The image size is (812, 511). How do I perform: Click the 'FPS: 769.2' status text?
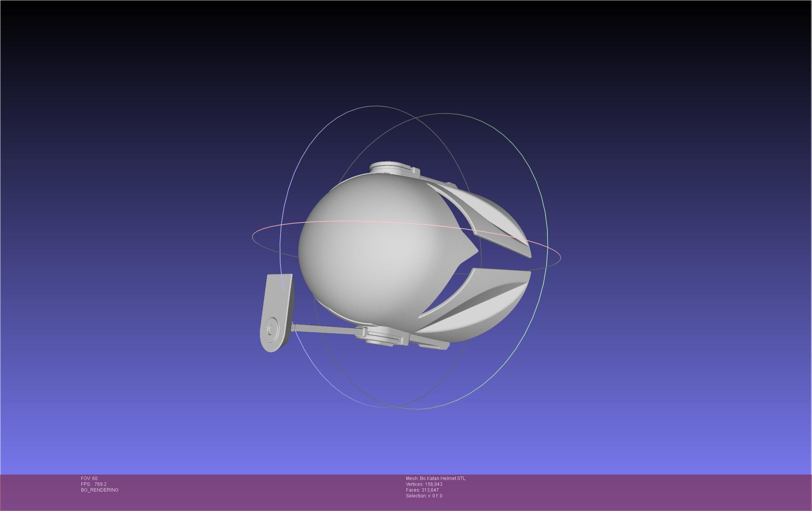pos(93,484)
